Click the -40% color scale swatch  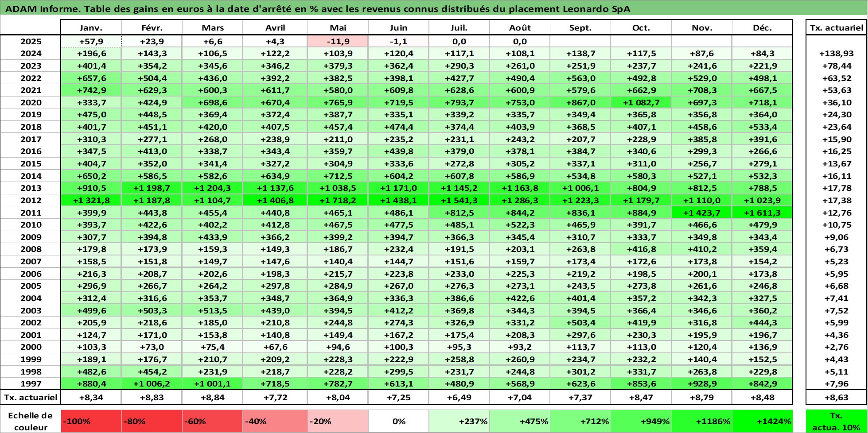pyautogui.click(x=275, y=421)
